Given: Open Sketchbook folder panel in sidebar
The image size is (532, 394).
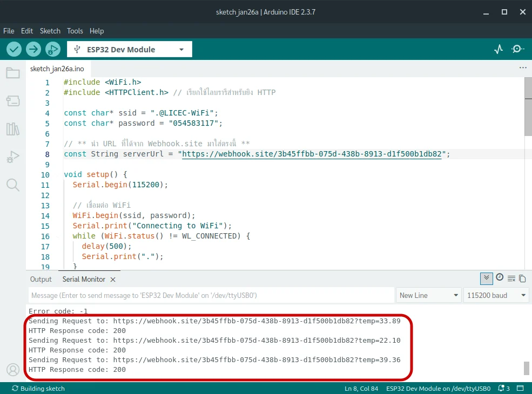Looking at the screenshot, I should (x=13, y=73).
